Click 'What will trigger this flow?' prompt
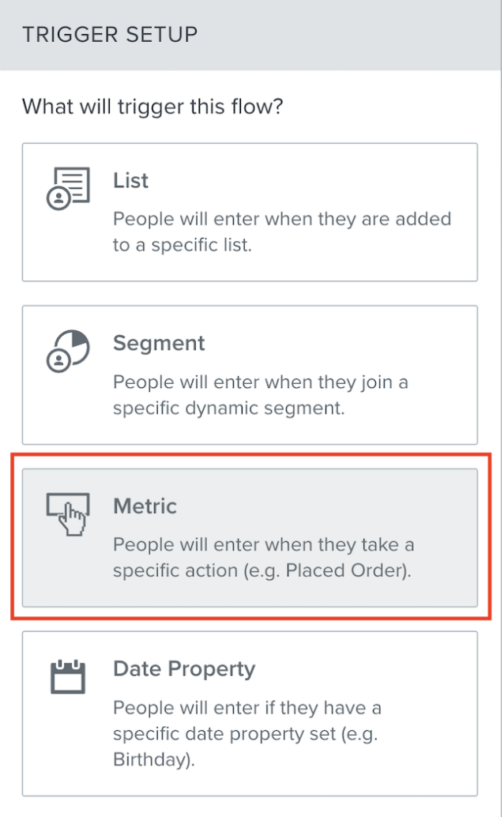Screen dimensions: 504x817 [152, 107]
